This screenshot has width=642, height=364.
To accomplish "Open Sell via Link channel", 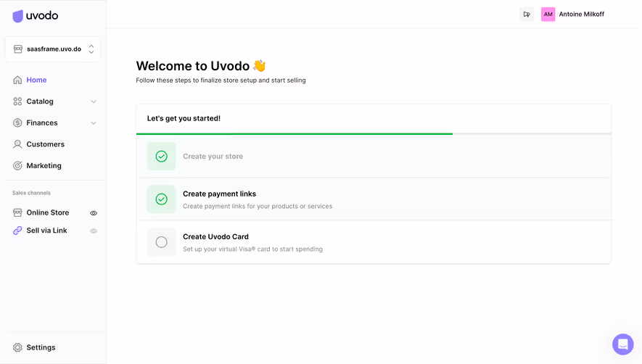I will (46, 231).
